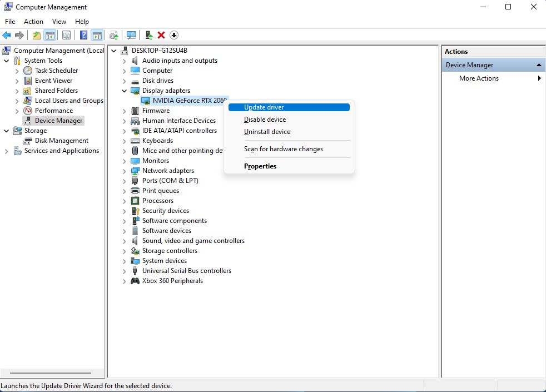This screenshot has width=546, height=392.
Task: Click the Processors category icon
Action: (135, 201)
